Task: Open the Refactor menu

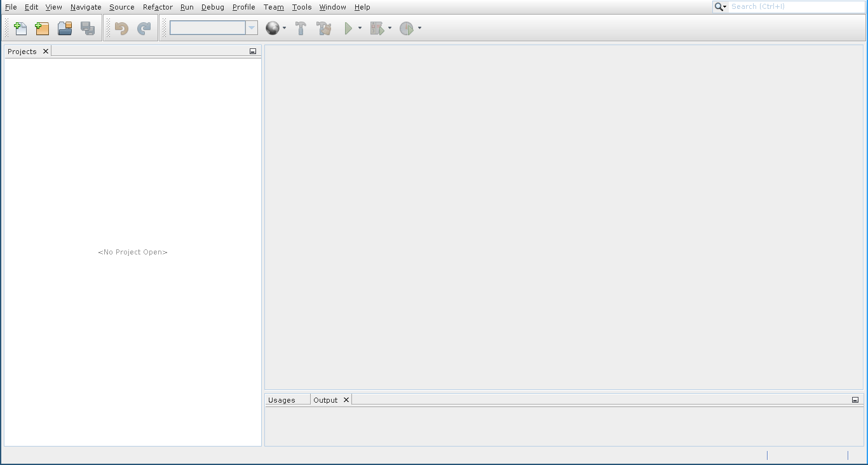Action: click(x=158, y=7)
